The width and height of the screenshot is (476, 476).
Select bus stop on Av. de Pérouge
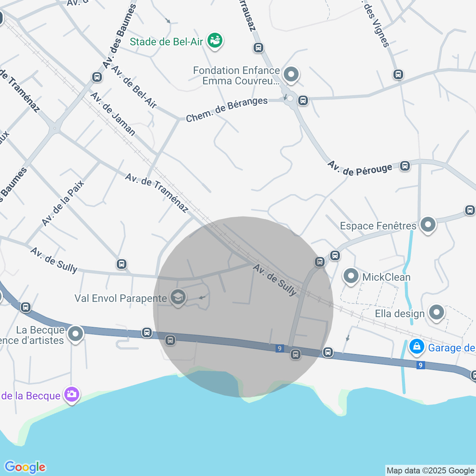pos(405,166)
